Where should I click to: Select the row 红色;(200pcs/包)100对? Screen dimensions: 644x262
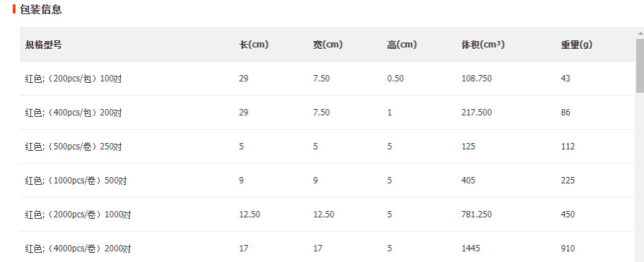coord(328,78)
